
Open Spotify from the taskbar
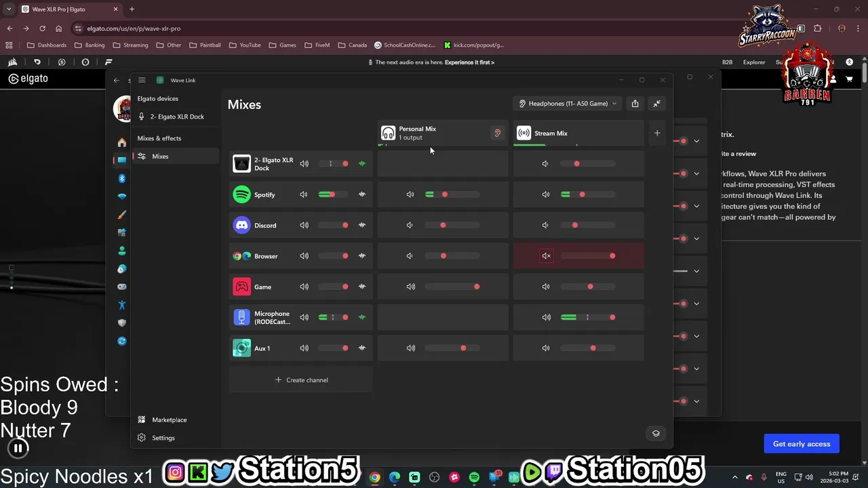coord(474,477)
